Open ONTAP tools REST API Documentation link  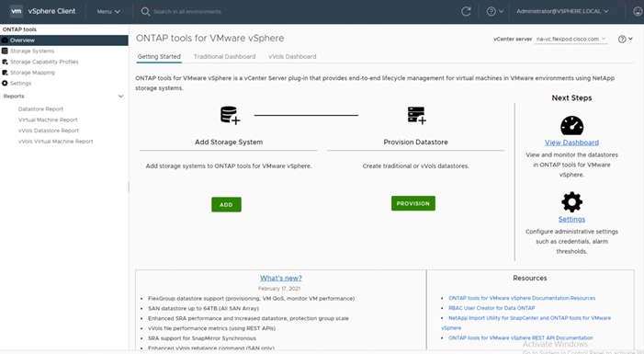click(521, 338)
